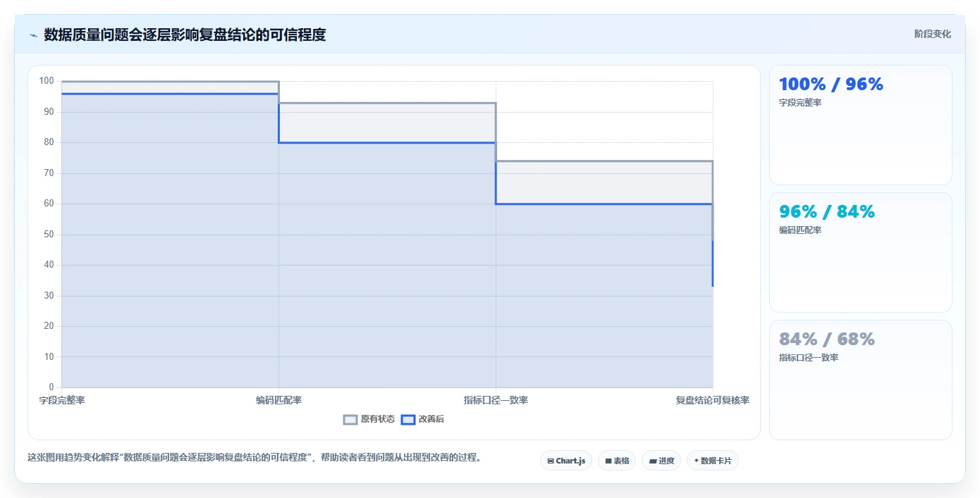Select the Chart.js tag chip
980x498 pixels.
point(566,461)
